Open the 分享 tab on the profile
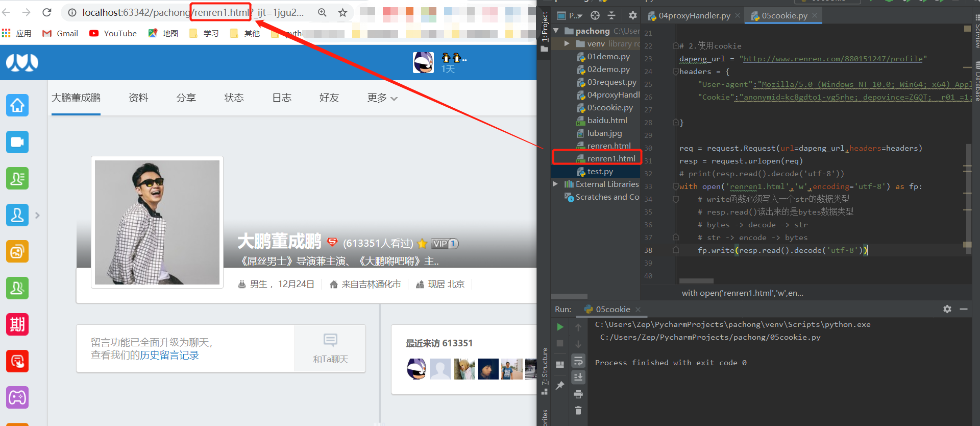This screenshot has height=426, width=980. (186, 98)
